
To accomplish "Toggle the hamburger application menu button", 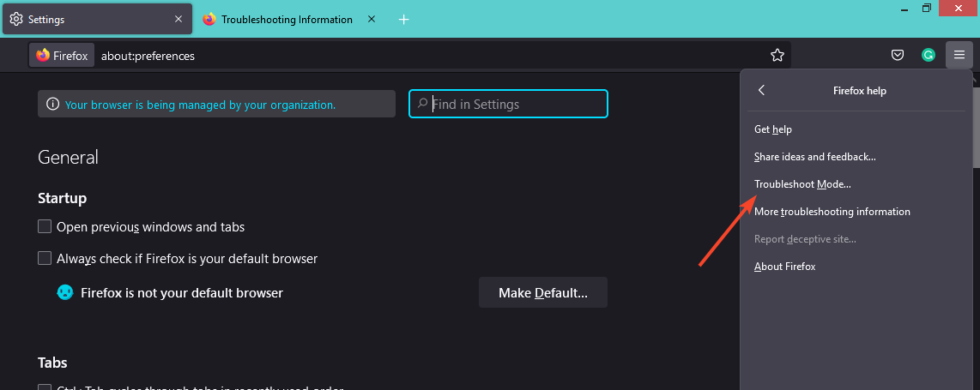I will click(x=959, y=56).
